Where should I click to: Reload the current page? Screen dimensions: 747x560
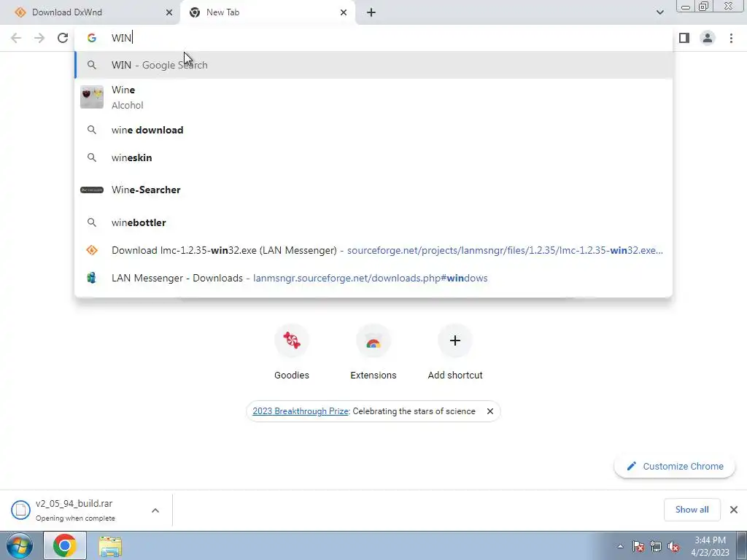[x=63, y=38]
